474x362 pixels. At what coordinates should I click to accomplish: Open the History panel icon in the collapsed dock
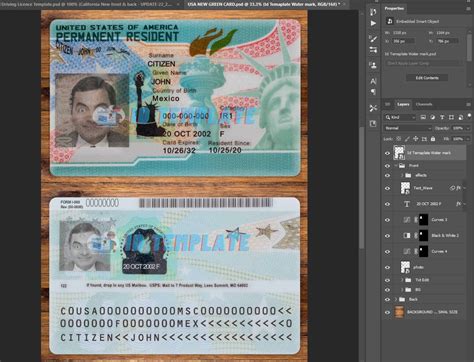coord(373,12)
